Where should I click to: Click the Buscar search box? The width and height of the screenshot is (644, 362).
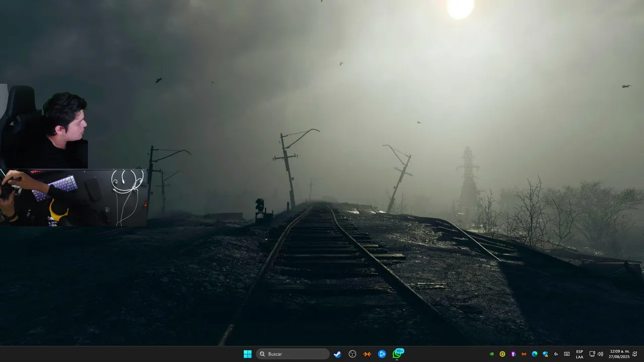click(x=293, y=354)
